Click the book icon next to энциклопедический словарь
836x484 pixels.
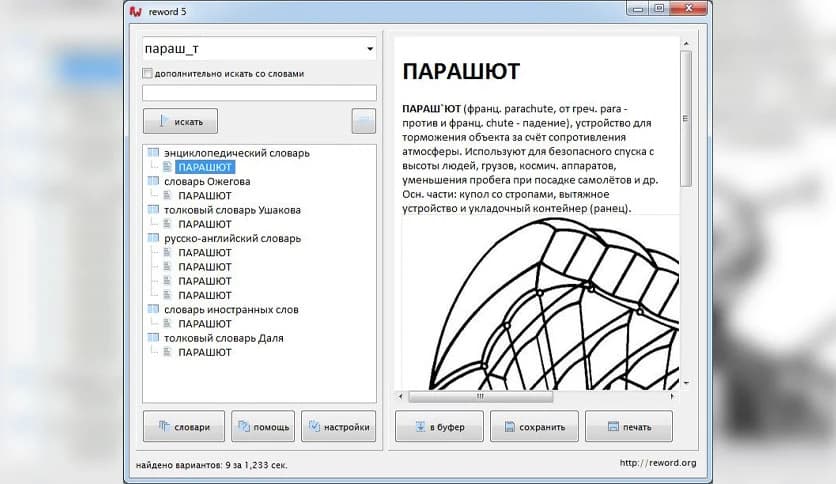[154, 152]
